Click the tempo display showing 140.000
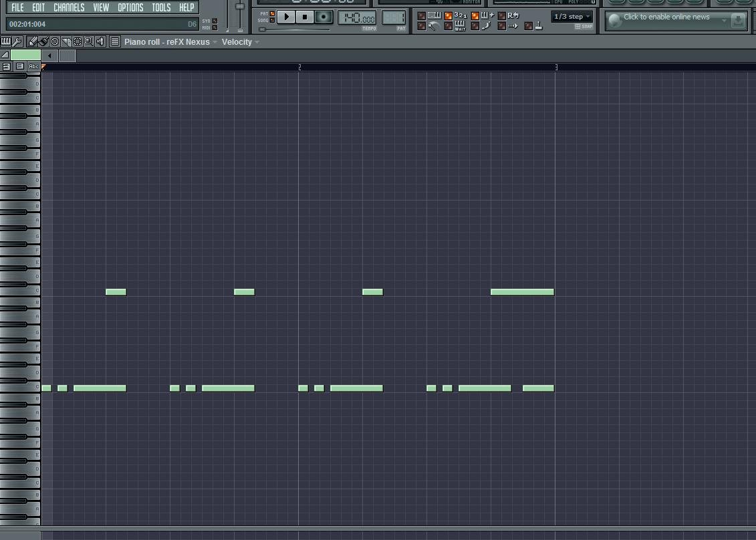Screen dimensions: 756x540 pos(357,18)
